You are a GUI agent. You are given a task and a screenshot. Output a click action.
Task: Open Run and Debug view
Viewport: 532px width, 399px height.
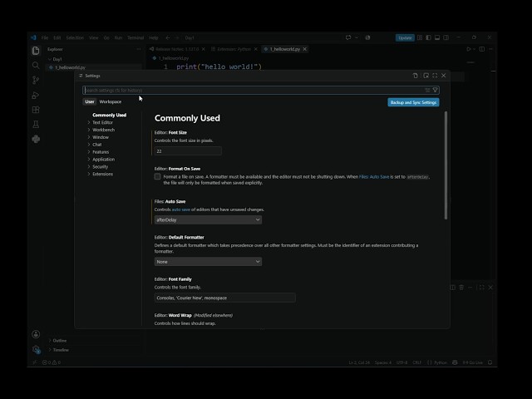pyautogui.click(x=36, y=95)
